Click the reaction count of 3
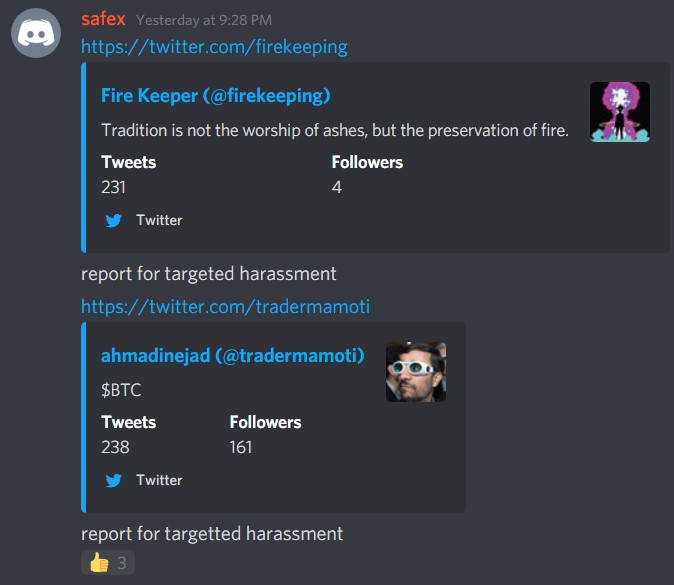 pyautogui.click(x=122, y=563)
